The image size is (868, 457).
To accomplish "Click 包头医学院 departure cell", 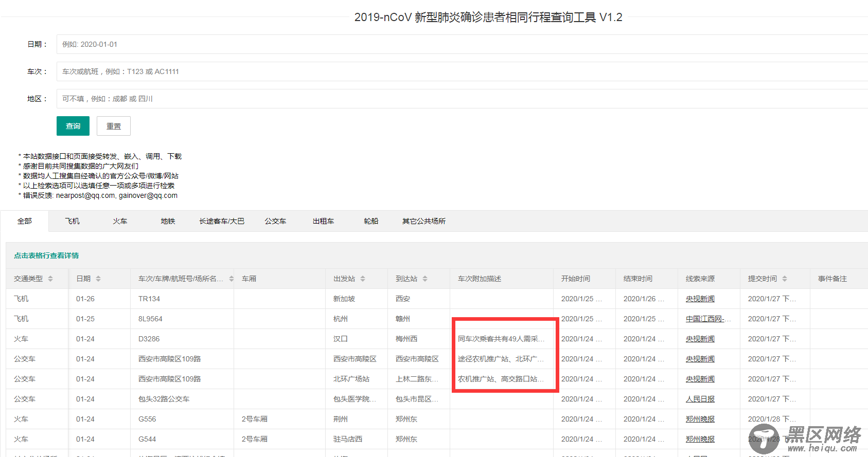I will 357,399.
